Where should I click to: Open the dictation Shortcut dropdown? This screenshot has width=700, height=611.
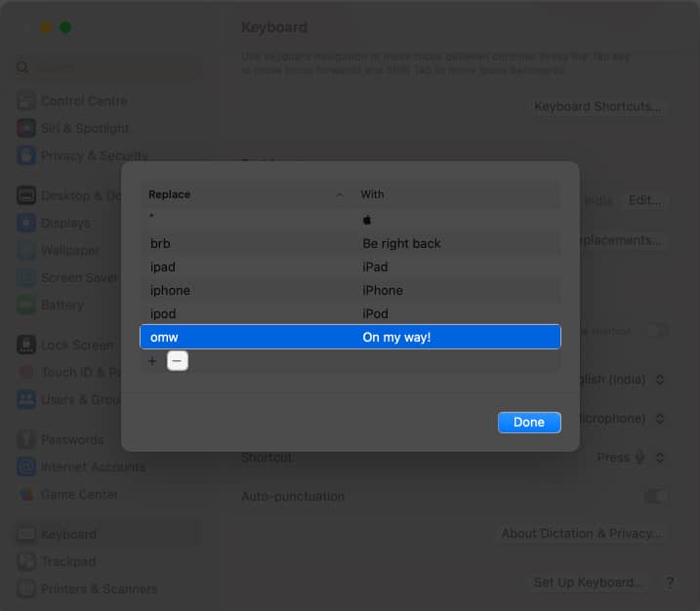631,458
